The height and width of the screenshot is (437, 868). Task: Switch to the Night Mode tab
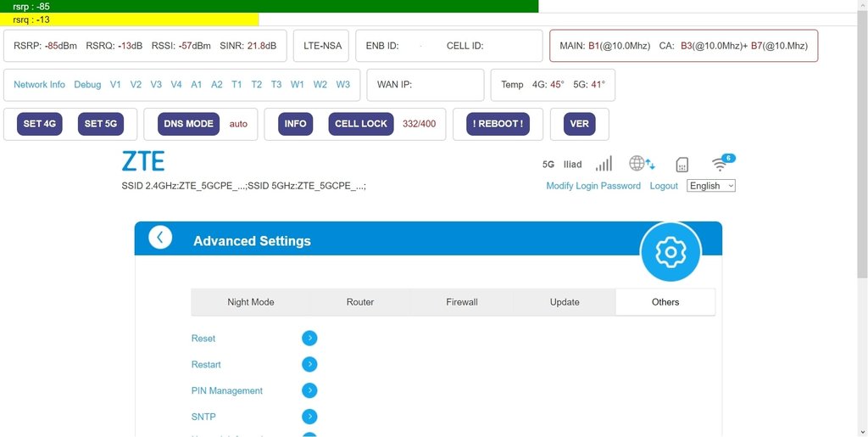[251, 302]
